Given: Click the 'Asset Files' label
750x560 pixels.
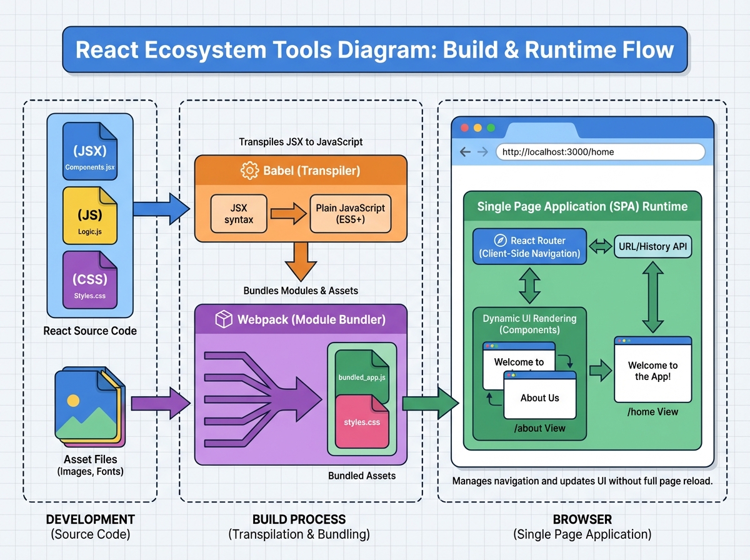Looking at the screenshot, I should click(90, 460).
